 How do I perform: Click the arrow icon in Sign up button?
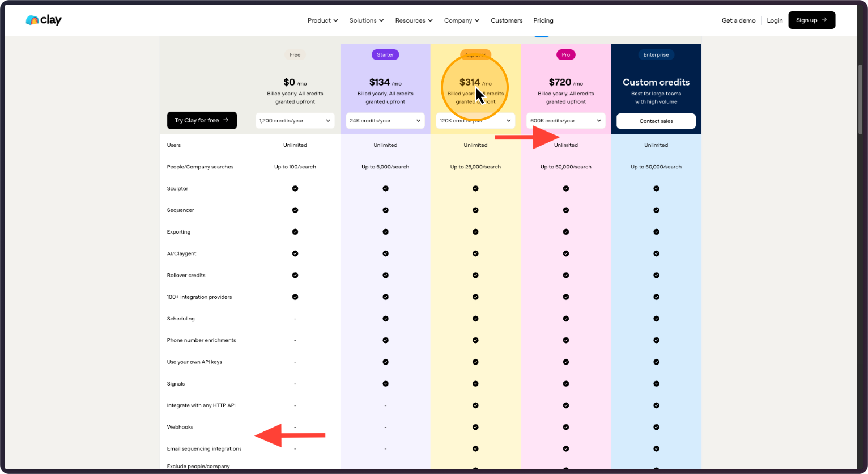824,20
